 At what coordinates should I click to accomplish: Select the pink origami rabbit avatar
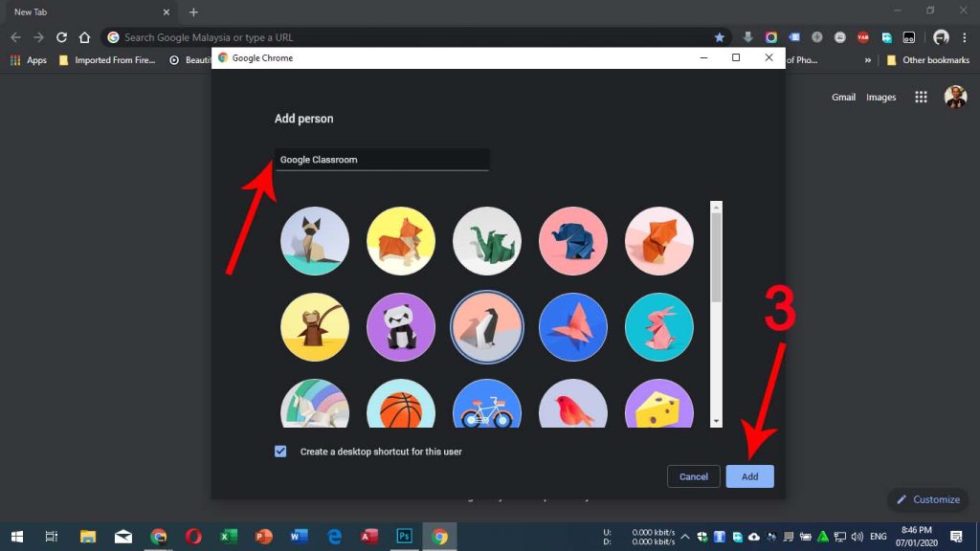(x=658, y=327)
